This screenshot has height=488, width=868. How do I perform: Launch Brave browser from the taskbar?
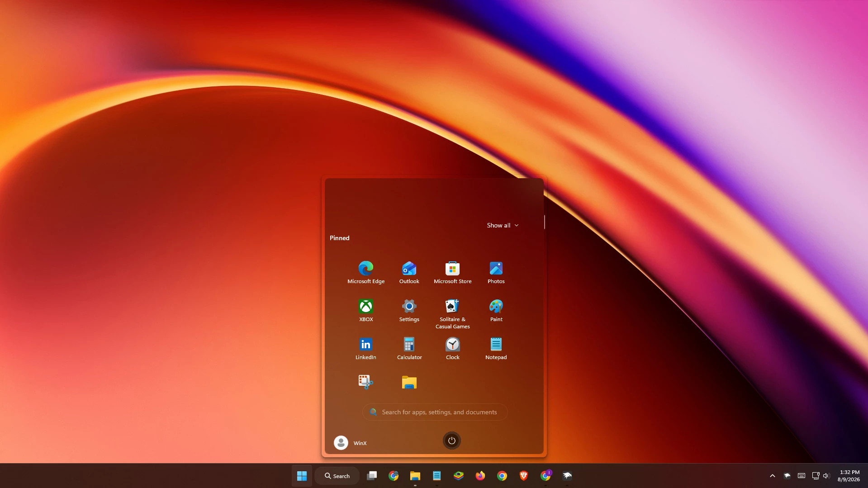pos(524,476)
